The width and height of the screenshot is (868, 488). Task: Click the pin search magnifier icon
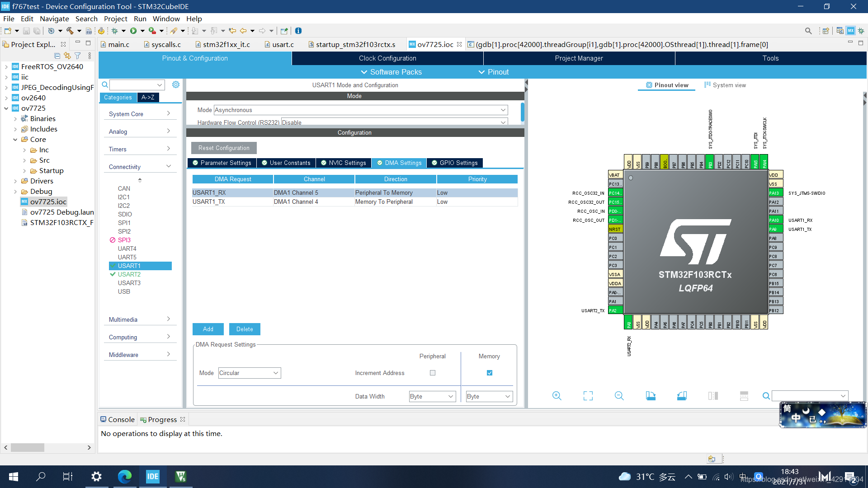coord(766,396)
